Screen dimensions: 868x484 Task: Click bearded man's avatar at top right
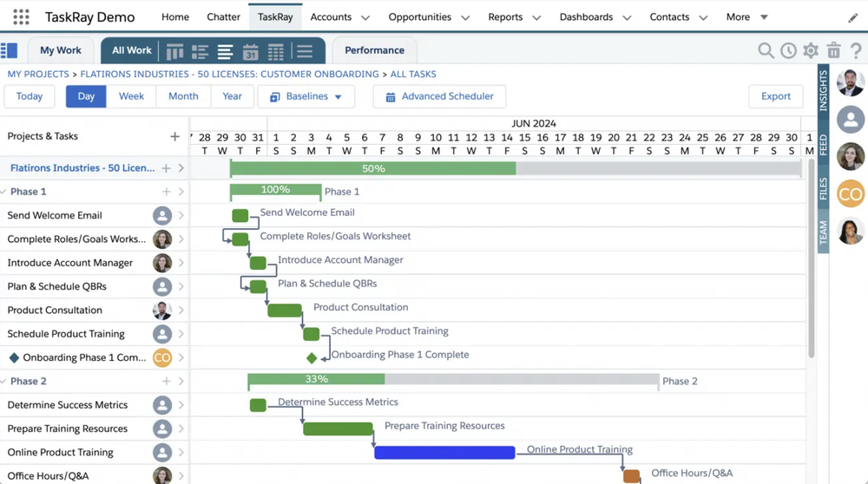[851, 82]
